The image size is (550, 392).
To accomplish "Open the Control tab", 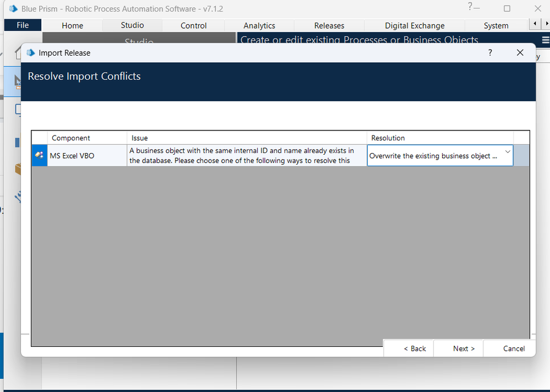I will (x=193, y=25).
